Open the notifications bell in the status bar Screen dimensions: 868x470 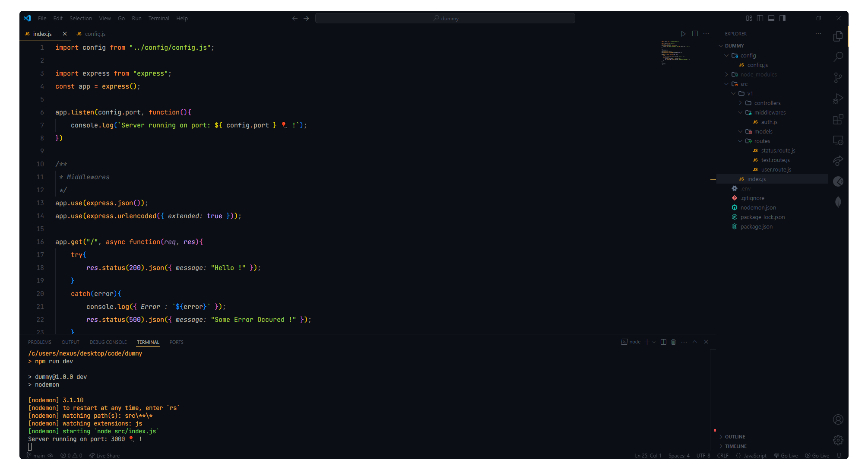(x=839, y=456)
